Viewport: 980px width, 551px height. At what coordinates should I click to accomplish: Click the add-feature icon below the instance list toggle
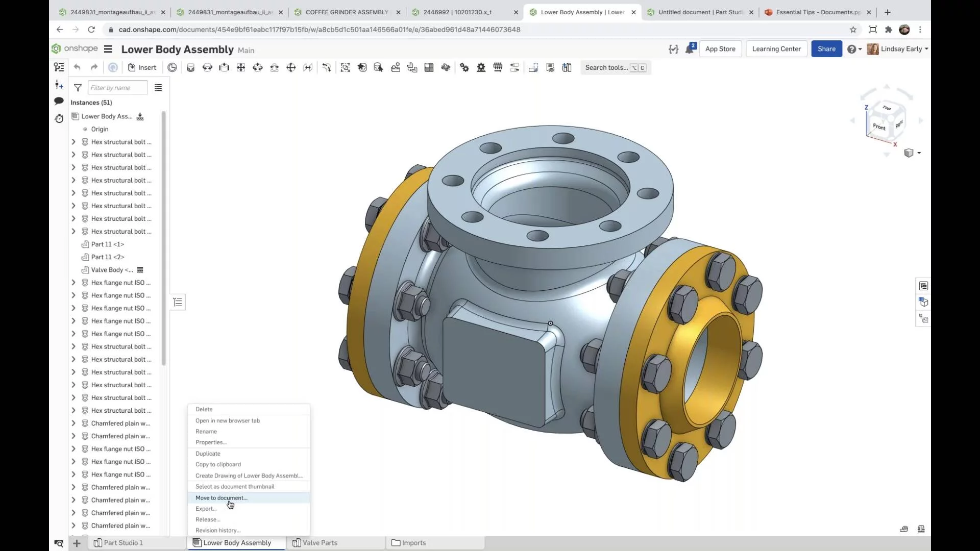coord(59,84)
